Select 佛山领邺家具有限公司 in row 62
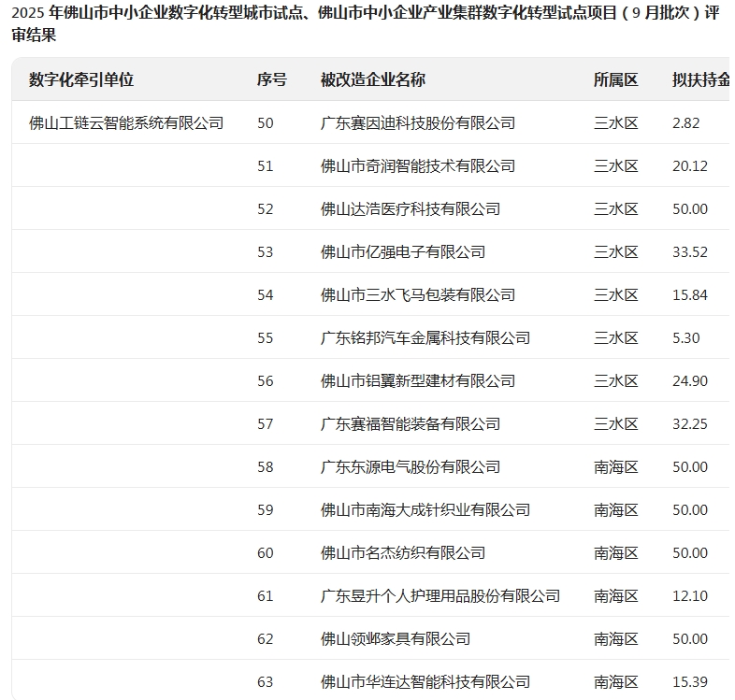 click(x=395, y=638)
